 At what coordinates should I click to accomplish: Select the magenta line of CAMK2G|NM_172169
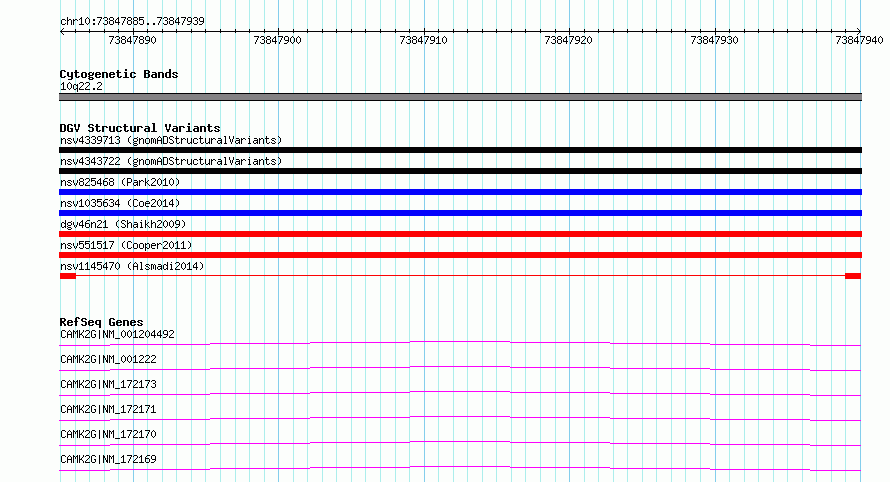460,468
